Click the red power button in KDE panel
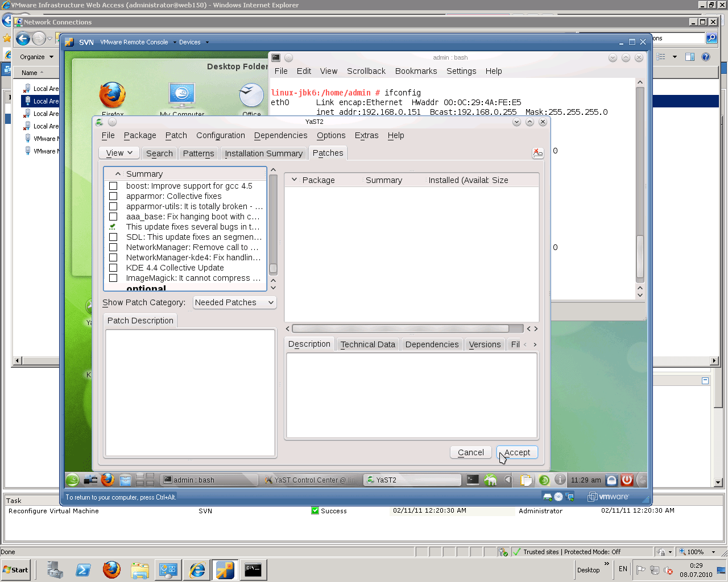This screenshot has width=728, height=582. (627, 480)
